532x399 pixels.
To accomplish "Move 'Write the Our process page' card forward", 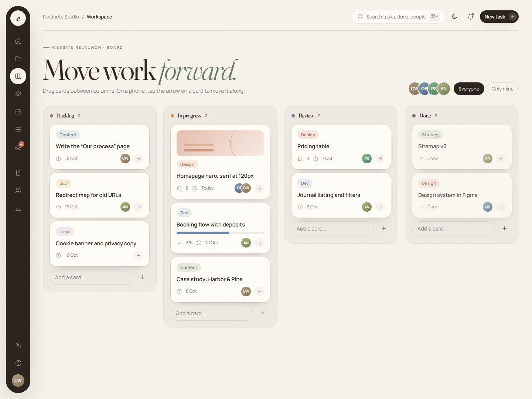I will click(139, 158).
